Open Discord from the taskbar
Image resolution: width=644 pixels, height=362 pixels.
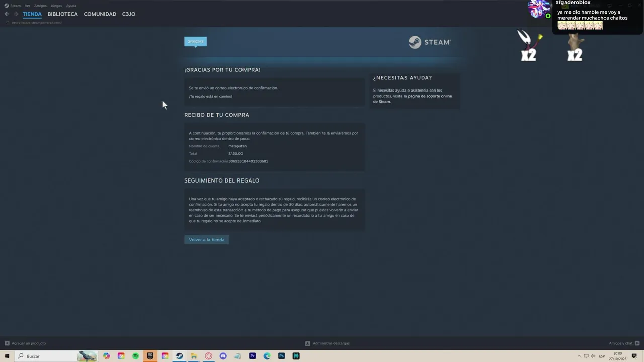point(223,356)
